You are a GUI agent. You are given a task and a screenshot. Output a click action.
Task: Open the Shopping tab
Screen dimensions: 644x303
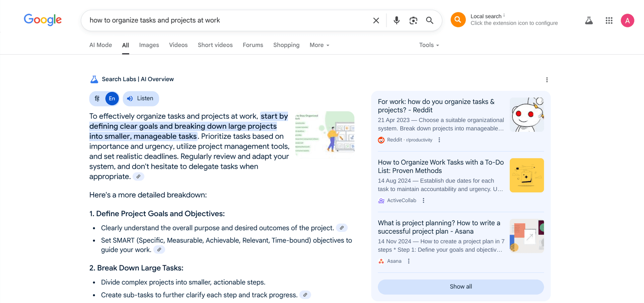click(286, 45)
